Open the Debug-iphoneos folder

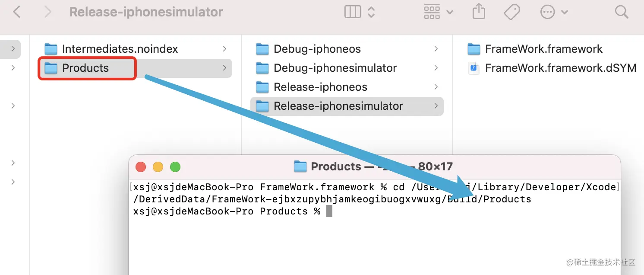[317, 49]
